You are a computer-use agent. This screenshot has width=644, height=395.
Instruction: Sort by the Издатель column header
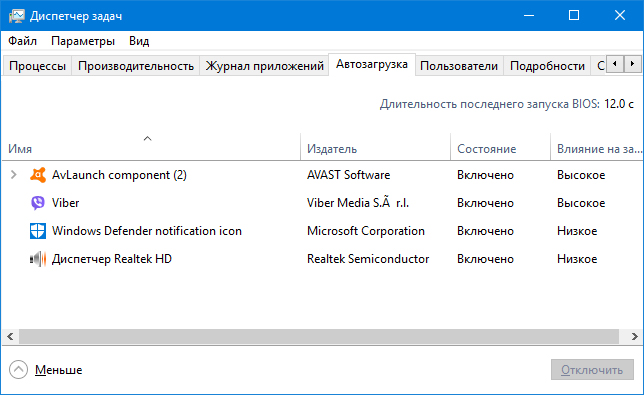[x=375, y=147]
